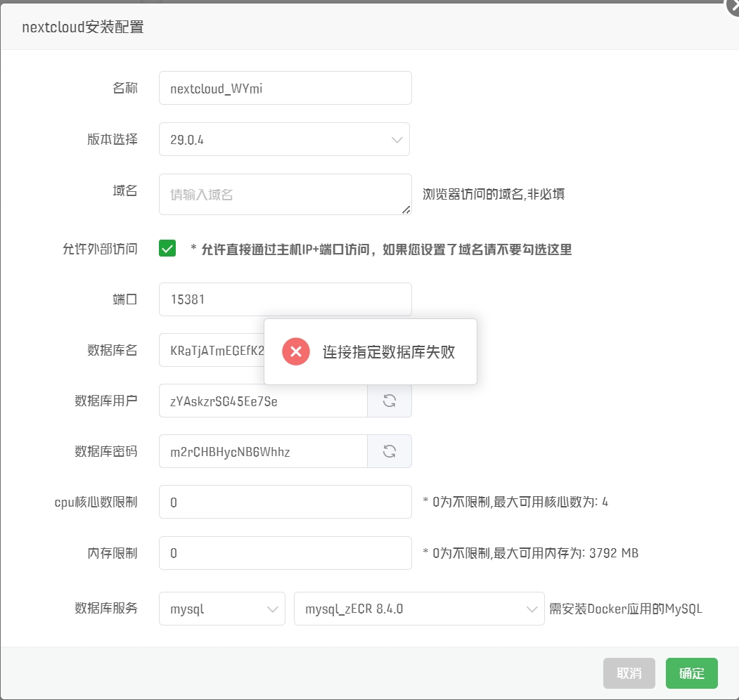
Task: Click the 数据库服务 label
Action: click(x=106, y=608)
